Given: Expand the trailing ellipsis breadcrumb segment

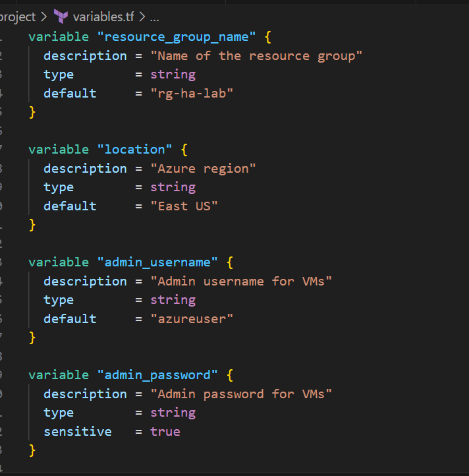Looking at the screenshot, I should [x=154, y=16].
